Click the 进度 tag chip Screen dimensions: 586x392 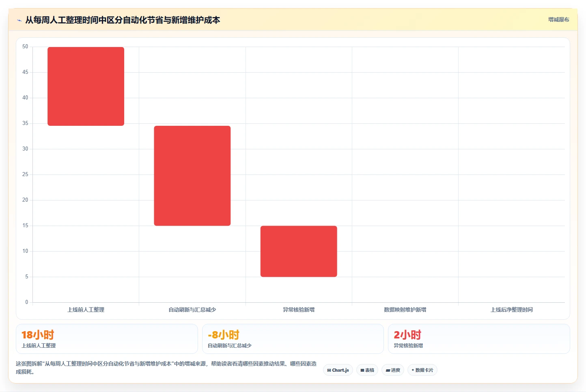click(x=393, y=370)
